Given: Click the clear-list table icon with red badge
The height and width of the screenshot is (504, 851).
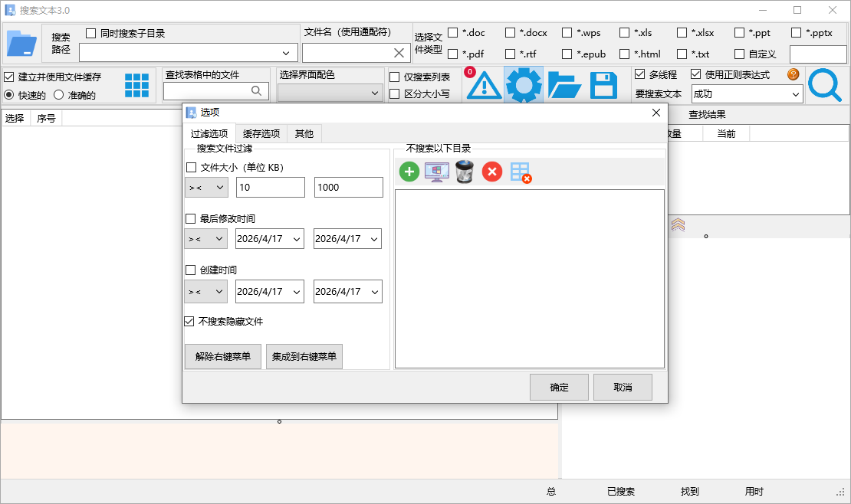Looking at the screenshot, I should coord(519,172).
